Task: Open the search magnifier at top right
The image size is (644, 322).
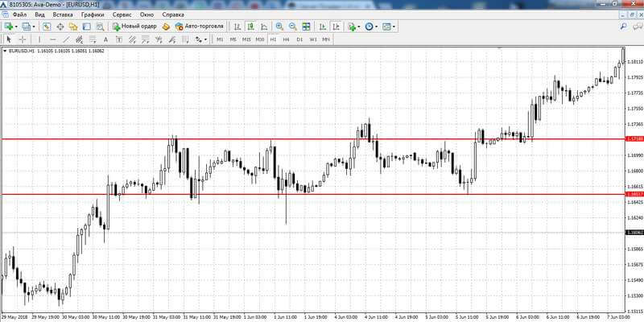Action: (x=623, y=27)
